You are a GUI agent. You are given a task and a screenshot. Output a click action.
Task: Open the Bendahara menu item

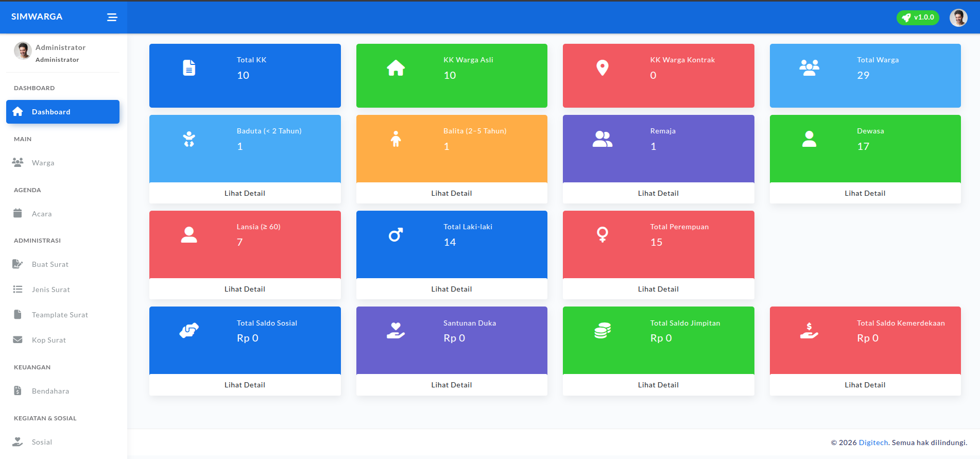pos(63,391)
